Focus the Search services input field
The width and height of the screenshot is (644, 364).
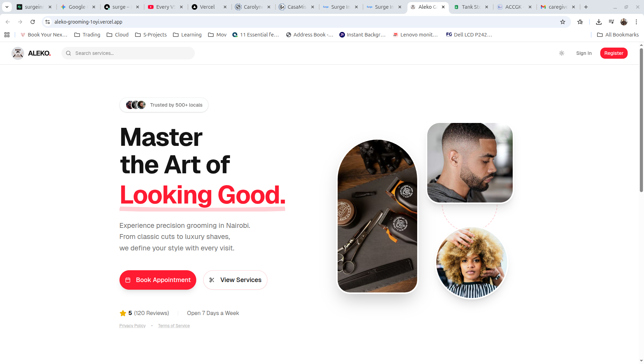click(x=128, y=53)
